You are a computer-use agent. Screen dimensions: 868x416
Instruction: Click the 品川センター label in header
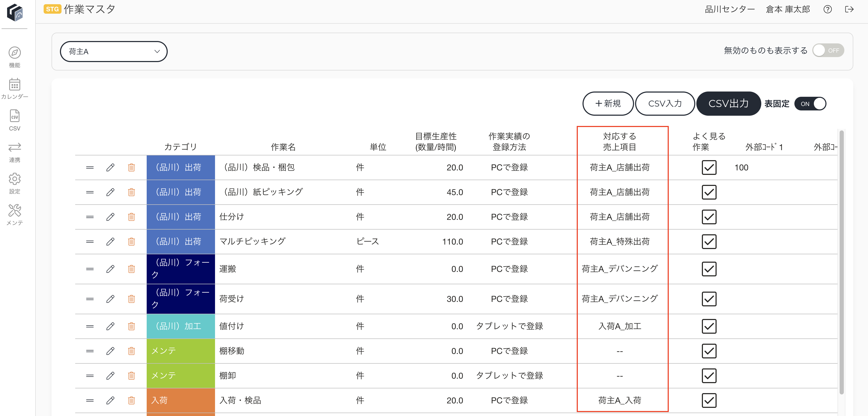click(729, 9)
